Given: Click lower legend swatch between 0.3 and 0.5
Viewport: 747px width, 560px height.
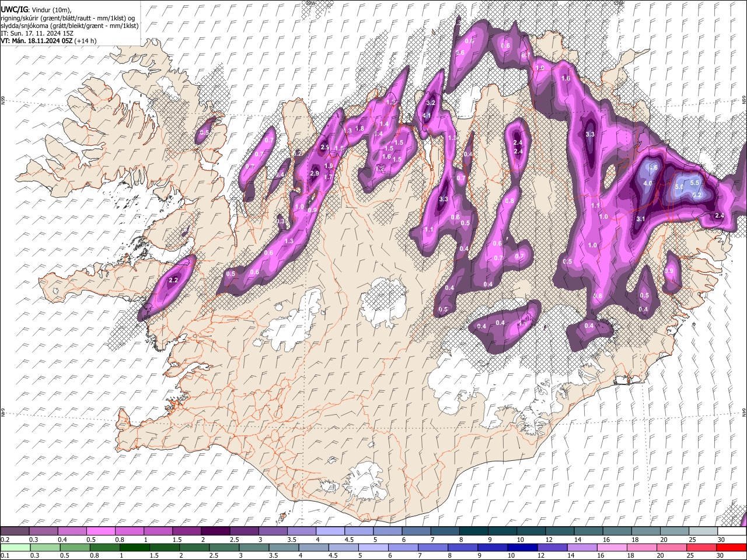Looking at the screenshot, I should tap(45, 547).
